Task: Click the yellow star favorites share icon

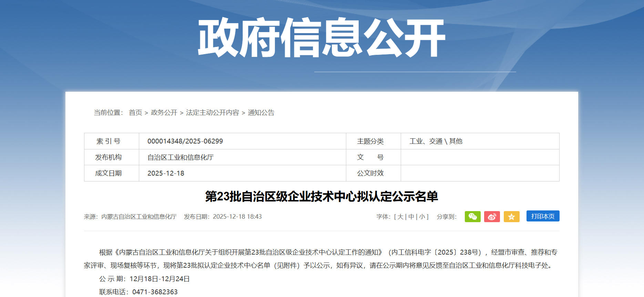Action: [x=511, y=217]
